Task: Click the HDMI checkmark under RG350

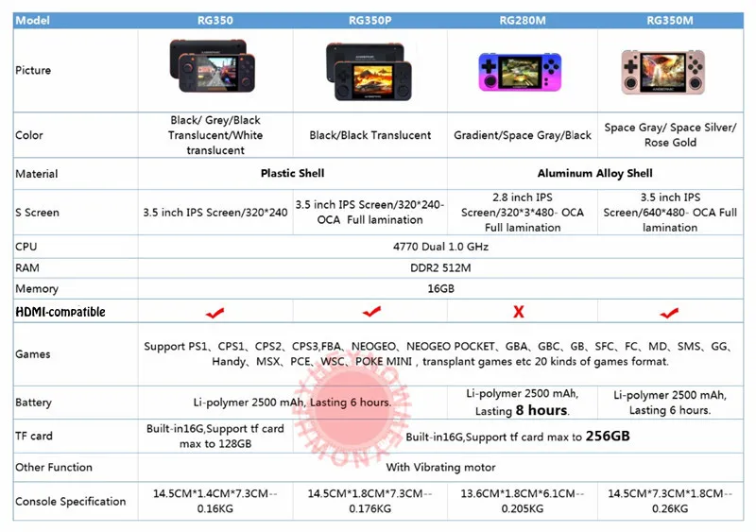Action: click(215, 313)
